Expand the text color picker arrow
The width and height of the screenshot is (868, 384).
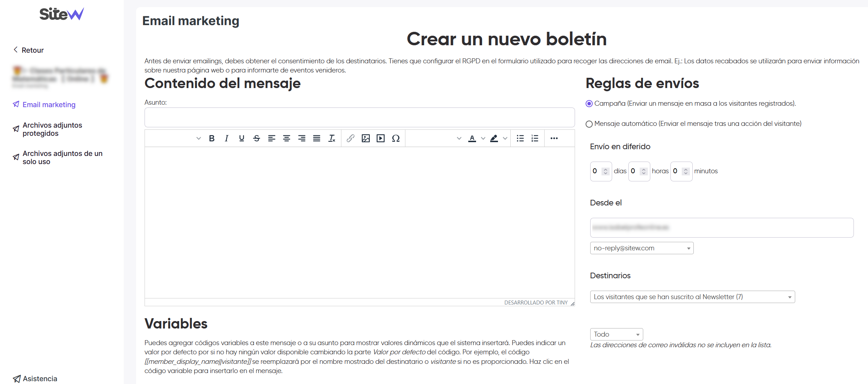point(483,138)
